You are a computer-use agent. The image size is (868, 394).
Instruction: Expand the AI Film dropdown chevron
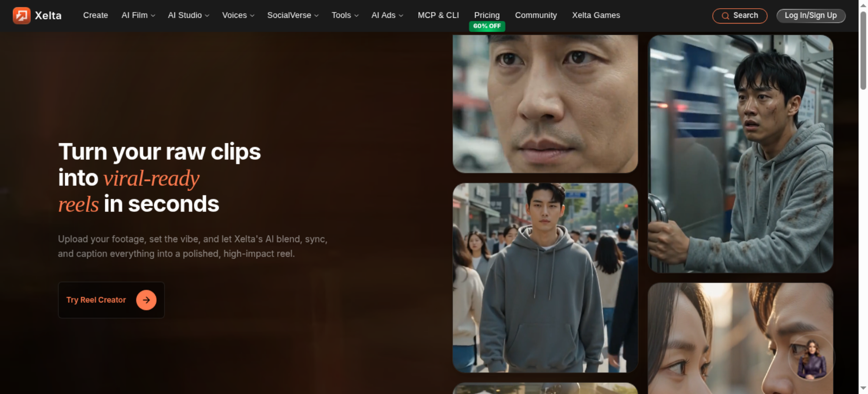tap(153, 16)
